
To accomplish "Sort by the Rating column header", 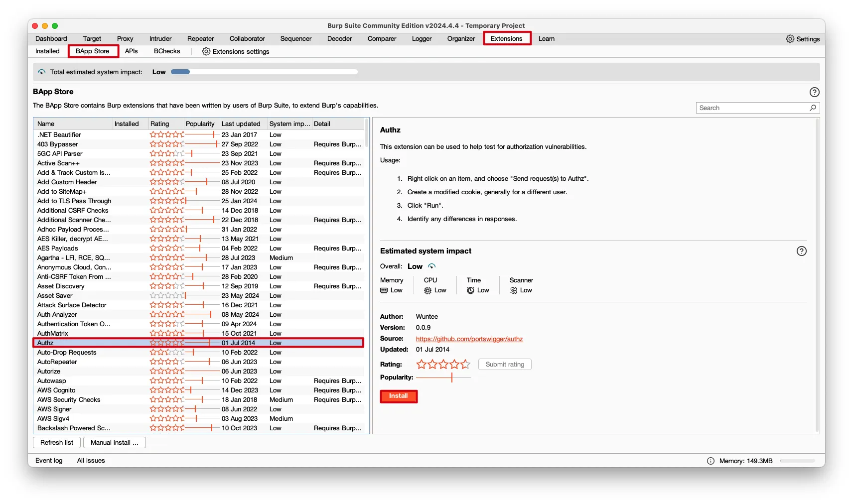I will coord(166,124).
